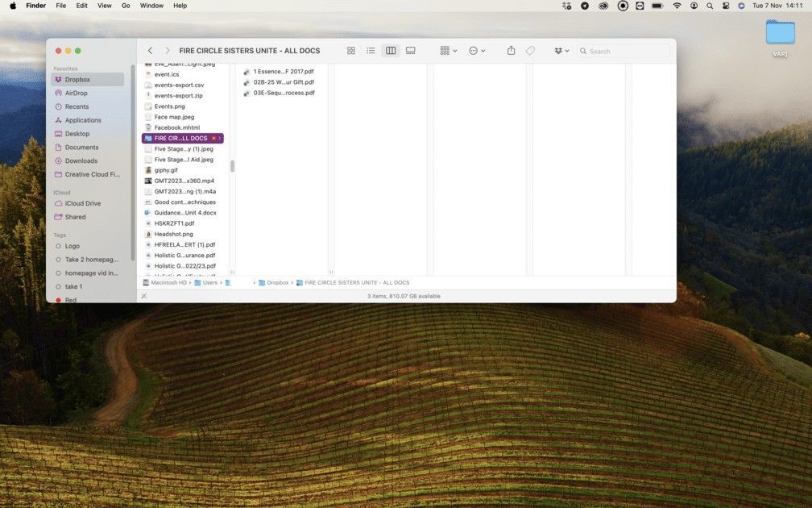Open the View menu in menu bar
The width and height of the screenshot is (812, 508).
coord(104,5)
